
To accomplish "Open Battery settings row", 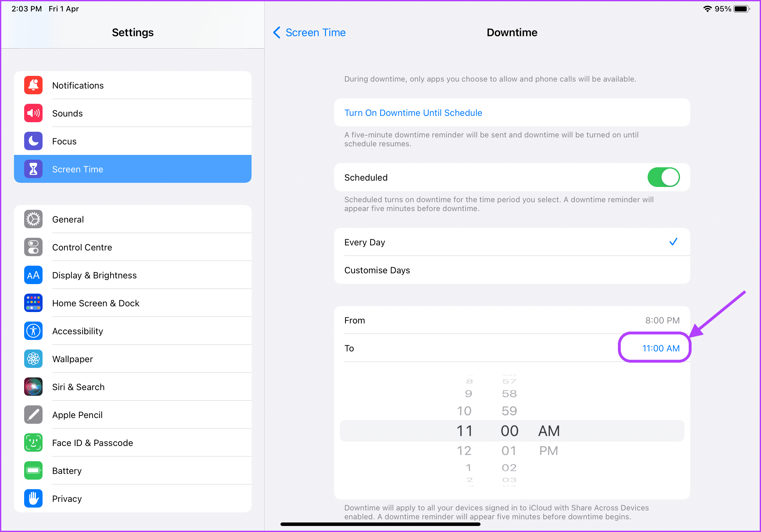I will point(132,470).
